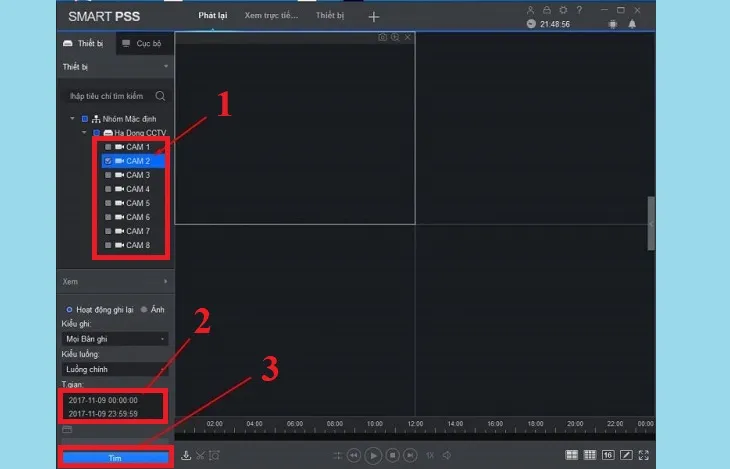Click the lock screen icon
The width and height of the screenshot is (730, 469).
coord(547,9)
